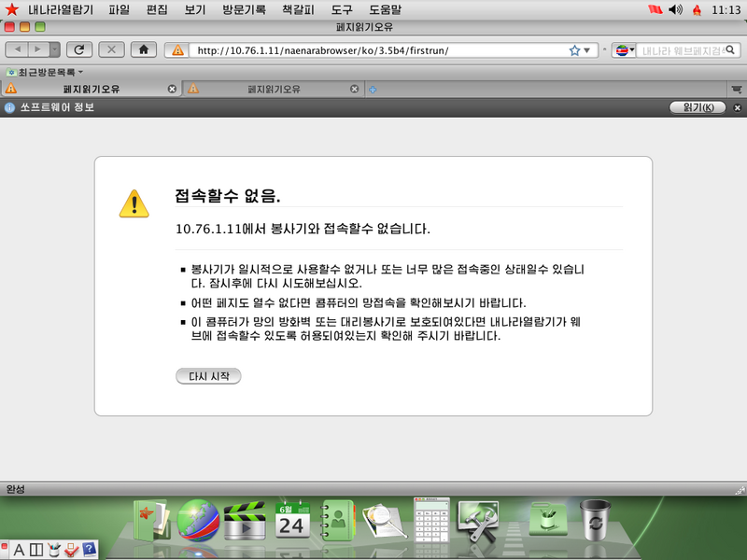Open the magnifier document viewer in dock
The image size is (747, 560).
384,521
